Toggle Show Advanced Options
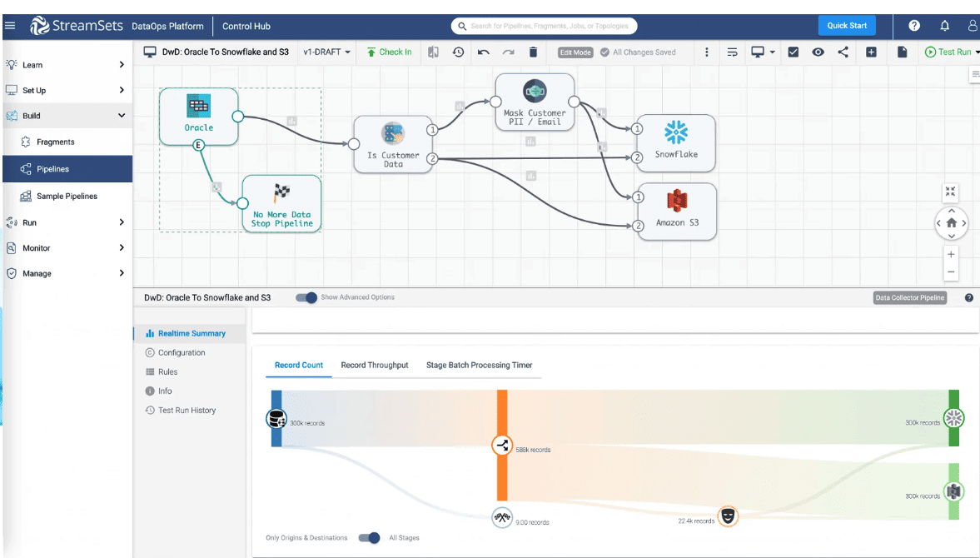The width and height of the screenshot is (980, 558). click(x=308, y=296)
